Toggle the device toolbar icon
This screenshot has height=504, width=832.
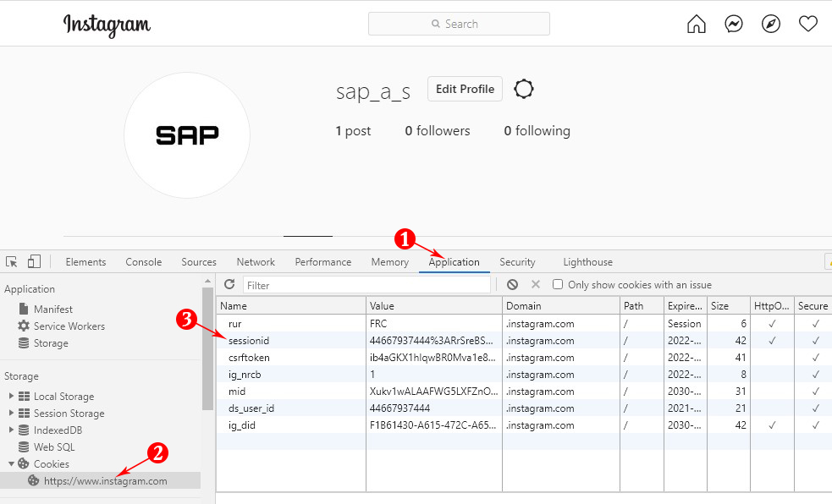(x=34, y=261)
